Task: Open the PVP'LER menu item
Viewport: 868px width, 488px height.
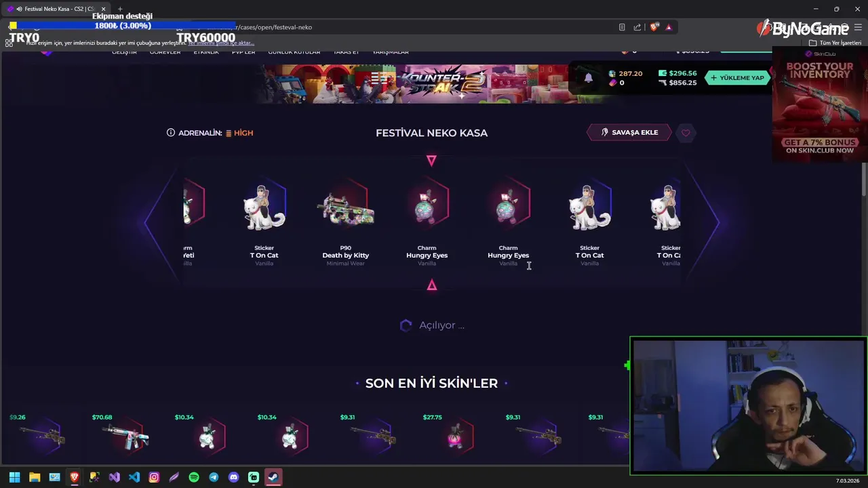Action: click(243, 52)
